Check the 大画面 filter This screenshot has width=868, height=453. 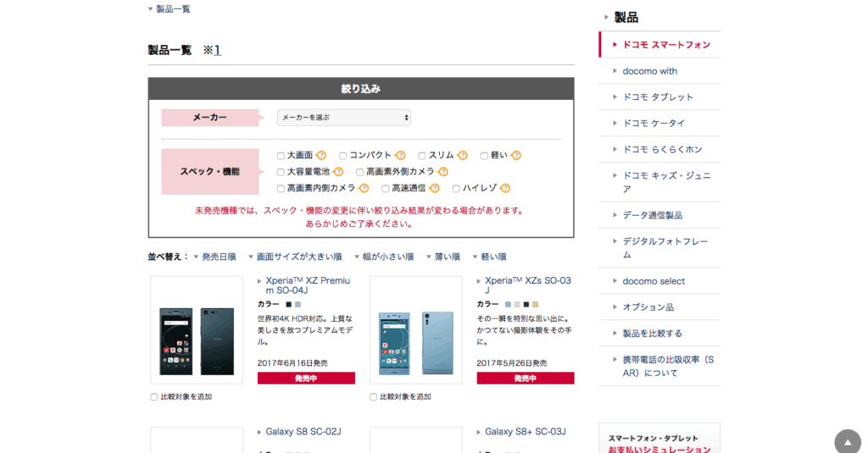[281, 156]
